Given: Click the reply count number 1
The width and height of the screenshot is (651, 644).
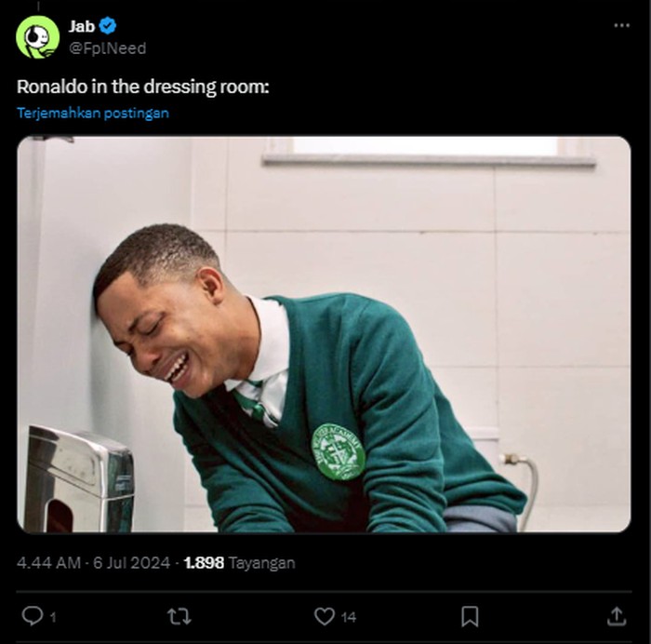Looking at the screenshot, I should tap(53, 616).
